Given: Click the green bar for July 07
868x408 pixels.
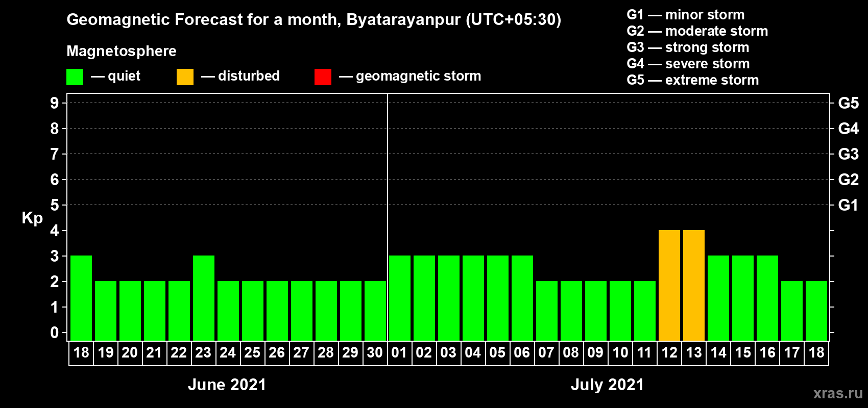Looking at the screenshot, I should tap(547, 311).
